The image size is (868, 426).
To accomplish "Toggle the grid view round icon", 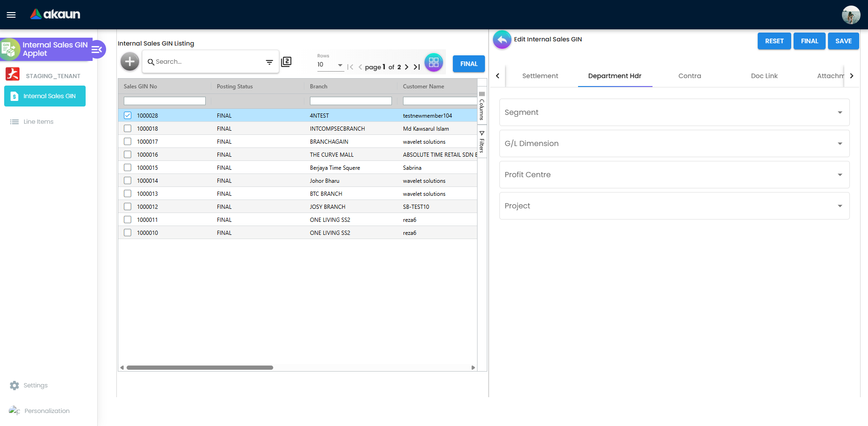I will click(434, 62).
